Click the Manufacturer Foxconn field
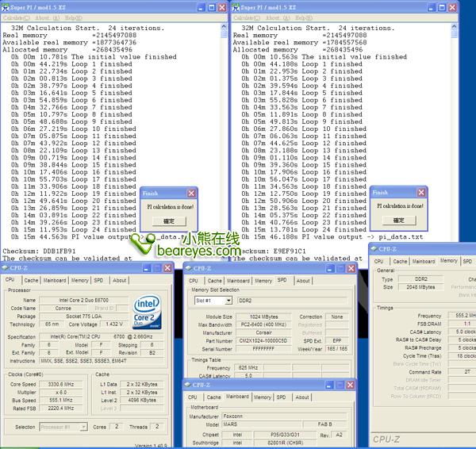476x449 pixels. [x=284, y=416]
